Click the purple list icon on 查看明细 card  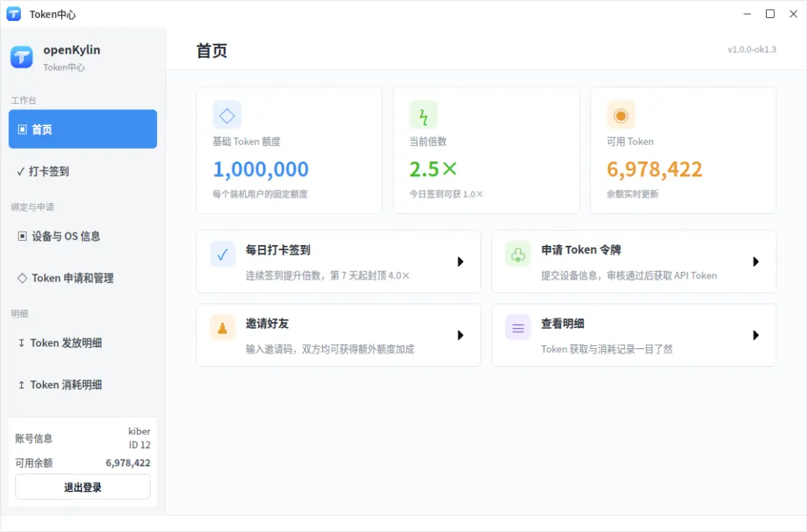(x=519, y=328)
